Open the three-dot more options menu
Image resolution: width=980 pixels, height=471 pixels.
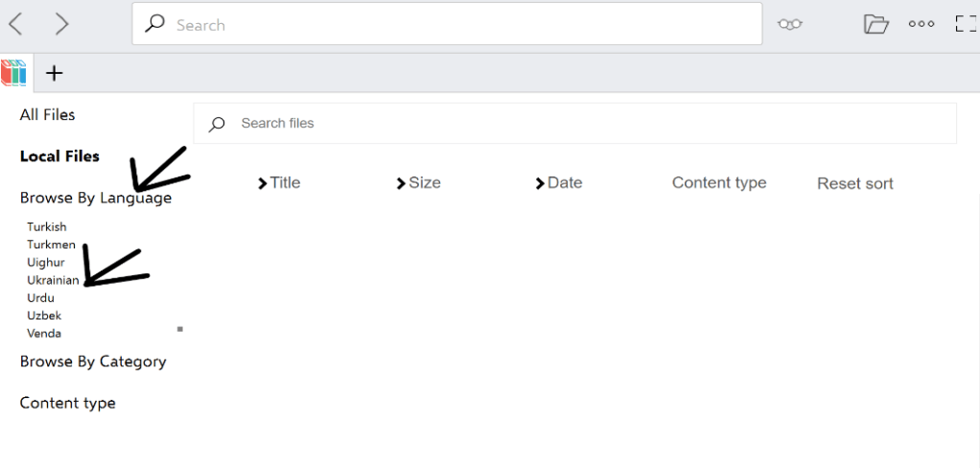[x=921, y=25]
